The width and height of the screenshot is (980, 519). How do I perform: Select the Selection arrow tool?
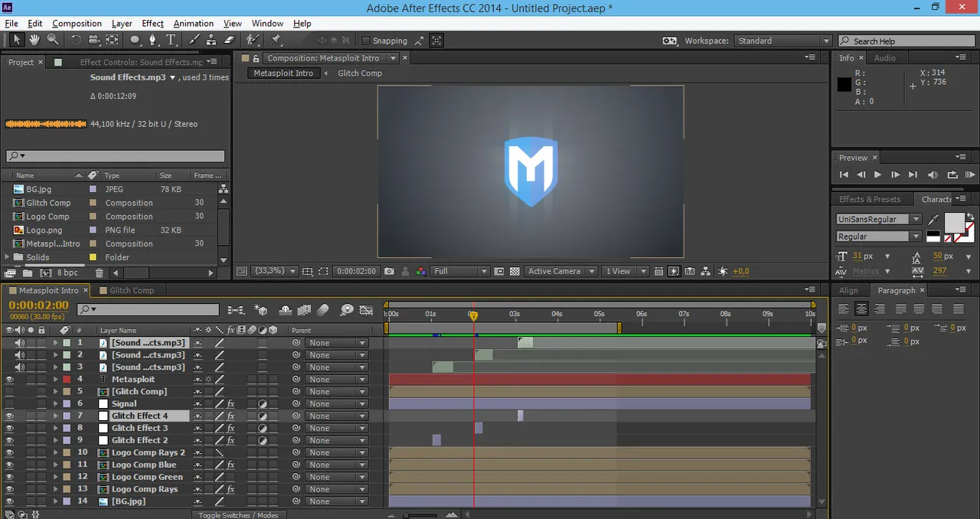[x=16, y=40]
